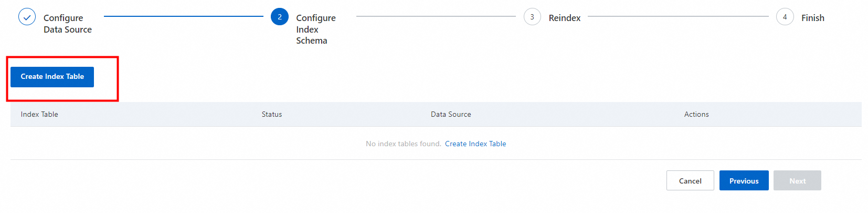Click the step 2 number circle

[x=280, y=17]
